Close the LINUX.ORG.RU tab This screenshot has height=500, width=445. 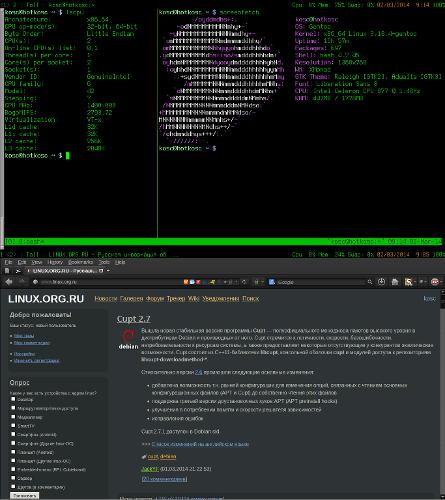(101, 271)
